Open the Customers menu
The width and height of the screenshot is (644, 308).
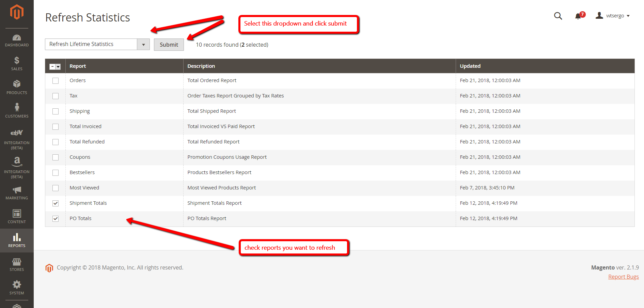(17, 111)
